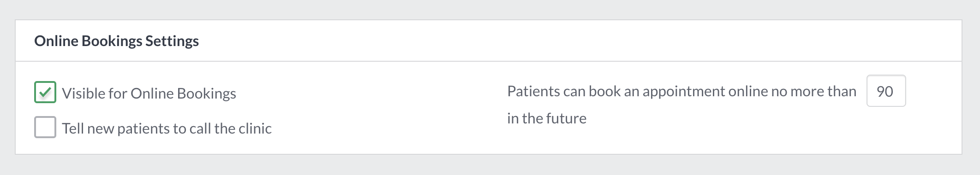This screenshot has width=980, height=175.
Task: Focus the input field showing 90
Action: coord(886,91)
